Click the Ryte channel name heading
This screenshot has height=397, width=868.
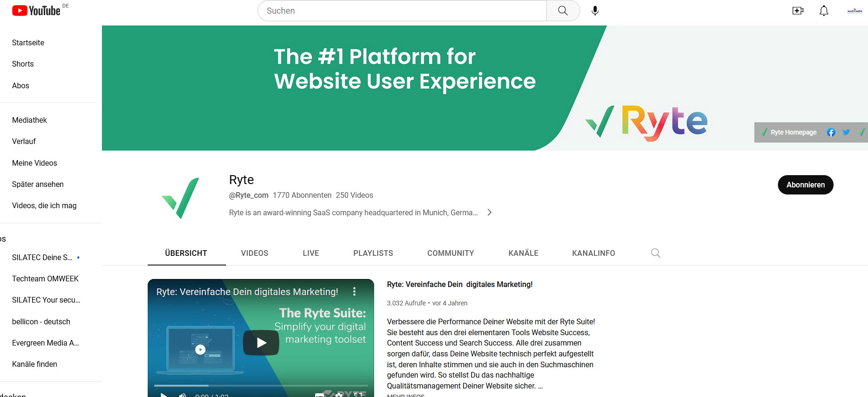click(x=241, y=180)
